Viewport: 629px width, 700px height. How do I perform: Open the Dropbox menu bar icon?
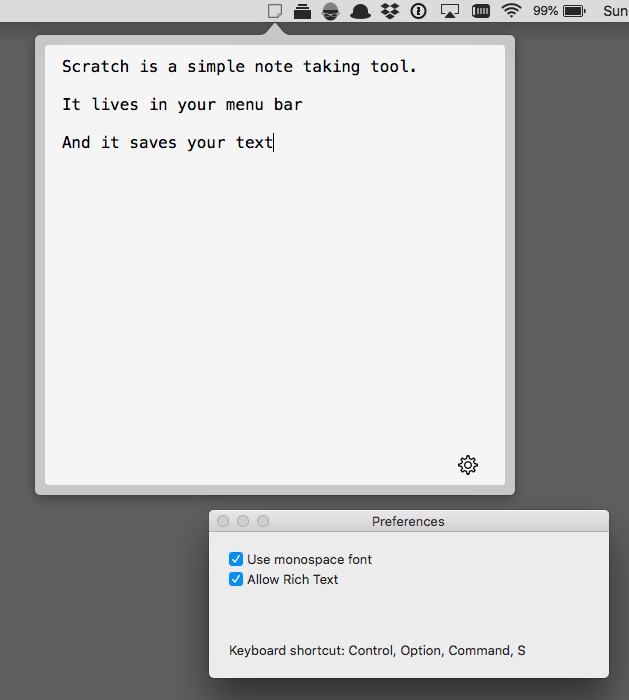tap(390, 11)
